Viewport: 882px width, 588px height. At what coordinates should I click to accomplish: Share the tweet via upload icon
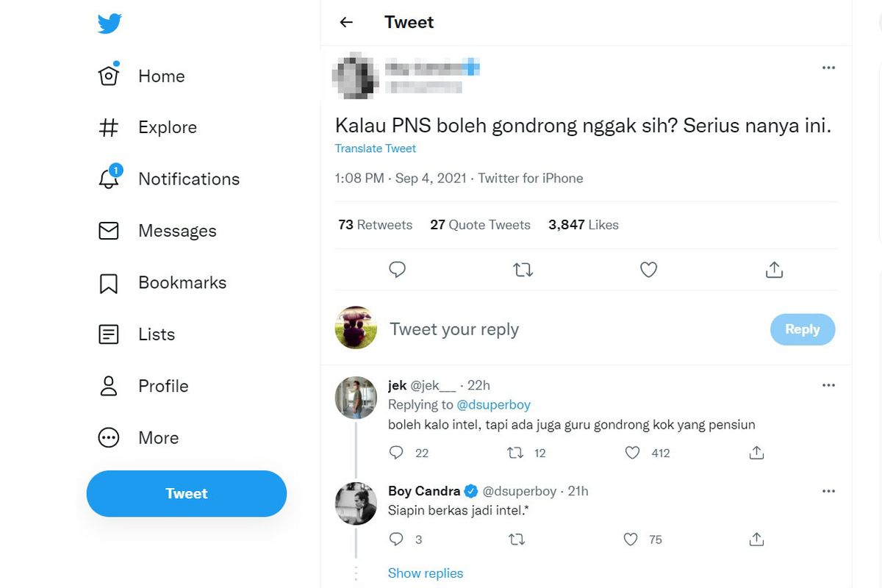coord(773,270)
